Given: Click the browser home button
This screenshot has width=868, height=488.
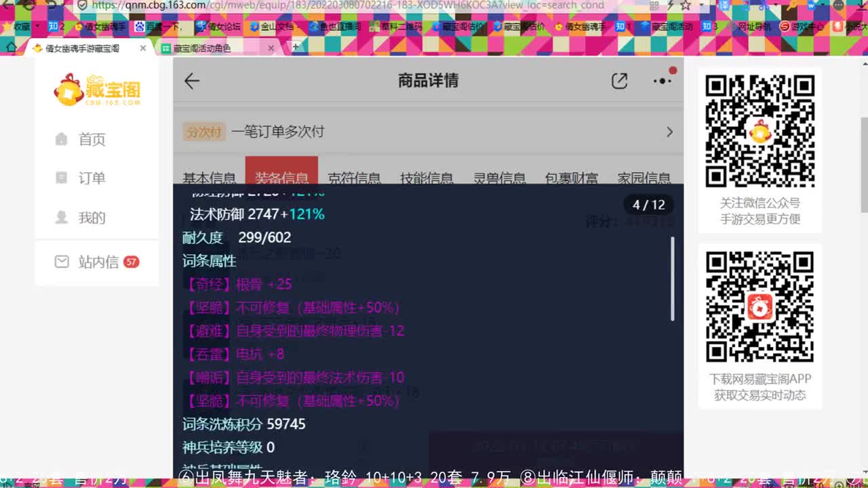Looking at the screenshot, I should point(11,47).
